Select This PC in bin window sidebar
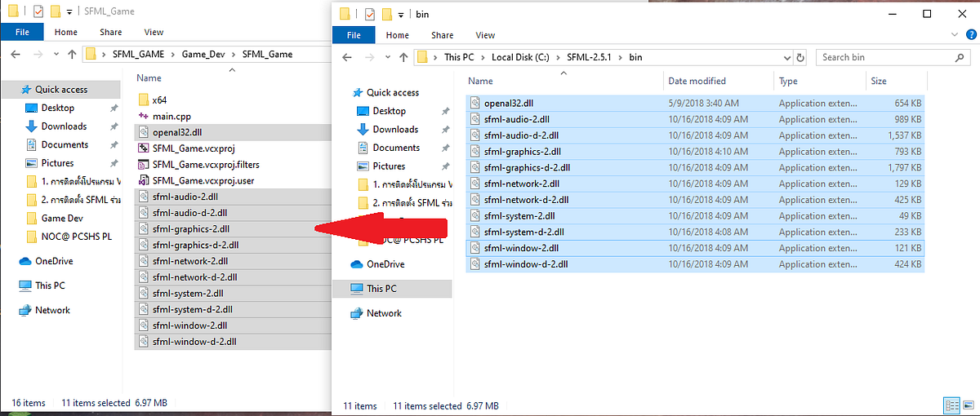The width and height of the screenshot is (980, 416). click(392, 289)
